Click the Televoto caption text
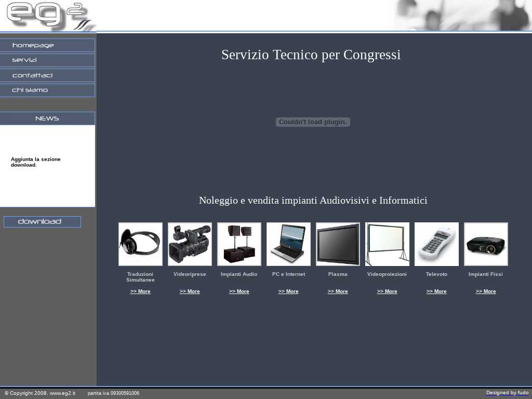 click(436, 274)
